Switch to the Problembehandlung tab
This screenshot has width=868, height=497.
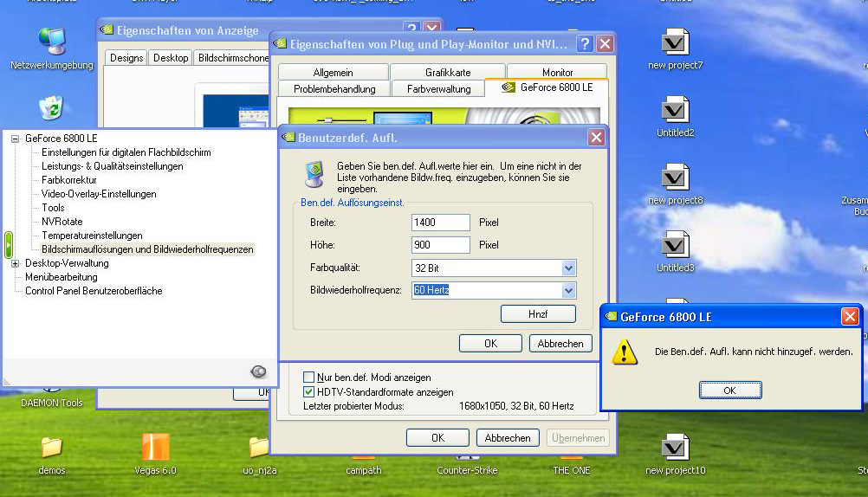click(334, 89)
